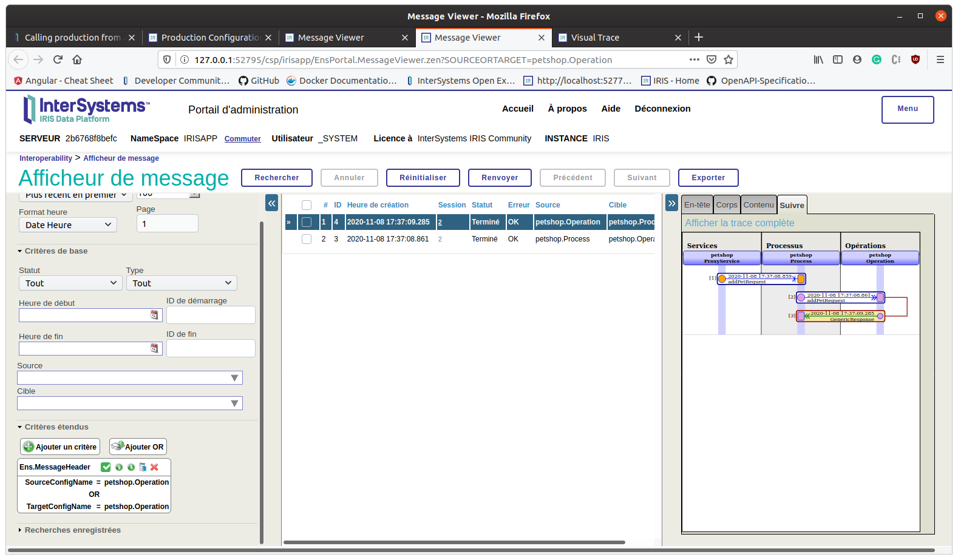Expand the Recherches enregistrées section

click(x=69, y=530)
